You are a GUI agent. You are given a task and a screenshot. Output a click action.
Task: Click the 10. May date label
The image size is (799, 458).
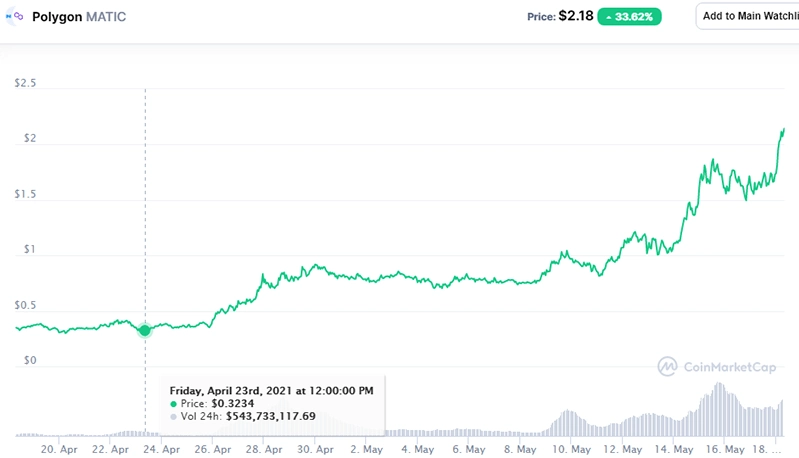point(571,449)
